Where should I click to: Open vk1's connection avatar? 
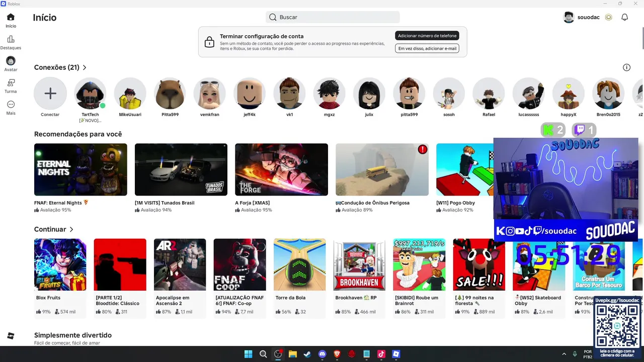click(289, 94)
